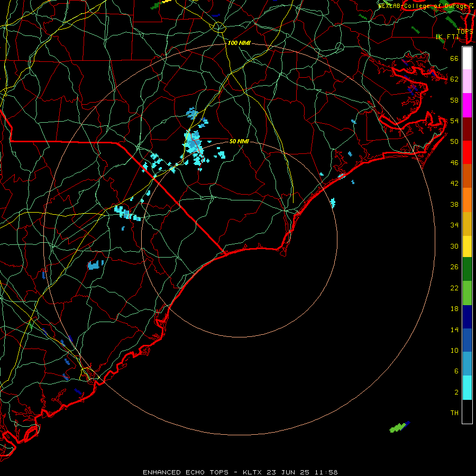Click the '34' legend value
476x476 pixels.
(x=454, y=225)
